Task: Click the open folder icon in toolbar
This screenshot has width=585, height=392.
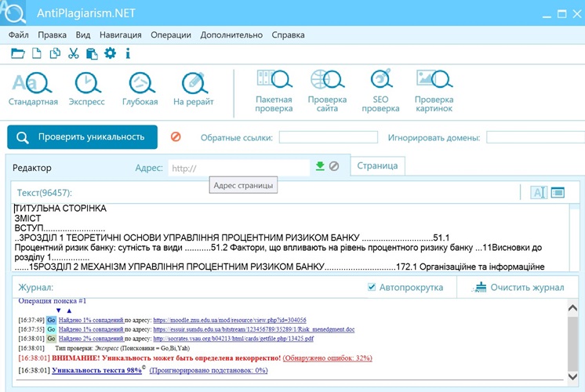Action: (17, 54)
